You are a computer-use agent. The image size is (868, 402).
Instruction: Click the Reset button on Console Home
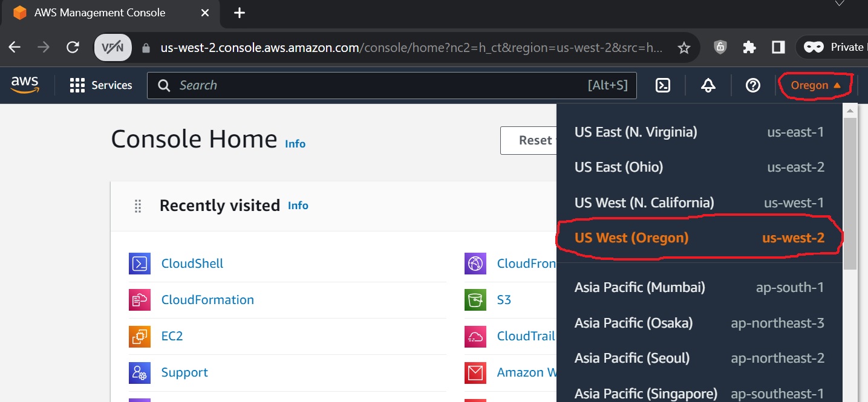point(529,140)
